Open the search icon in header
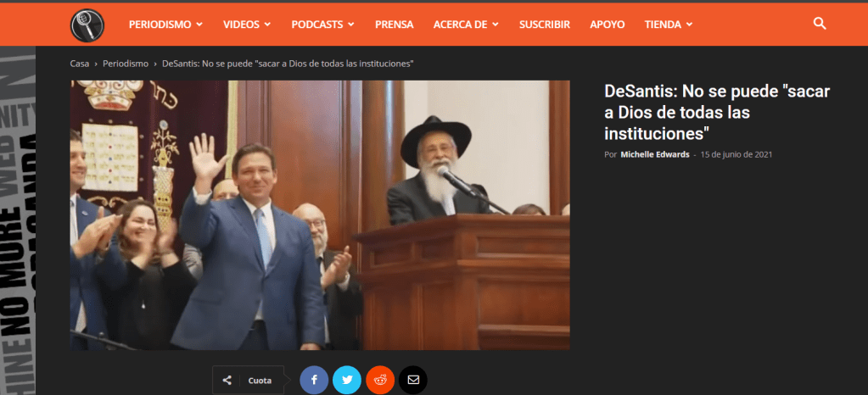 click(819, 24)
